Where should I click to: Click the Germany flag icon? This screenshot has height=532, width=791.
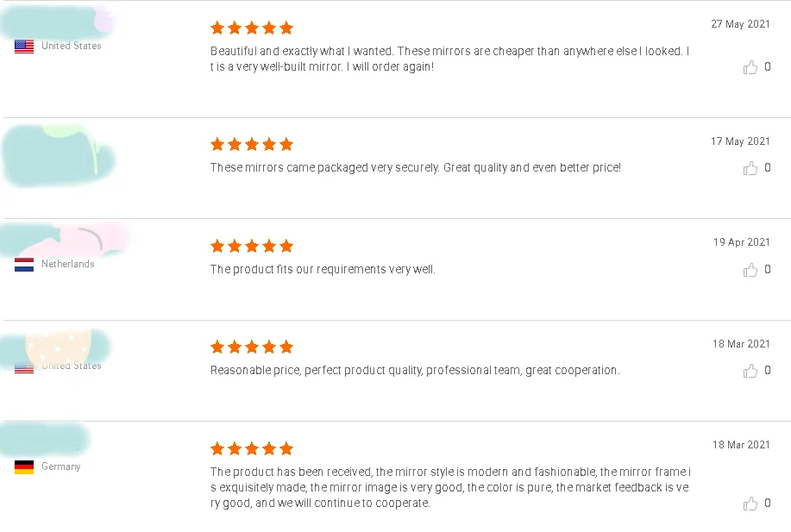[24, 467]
